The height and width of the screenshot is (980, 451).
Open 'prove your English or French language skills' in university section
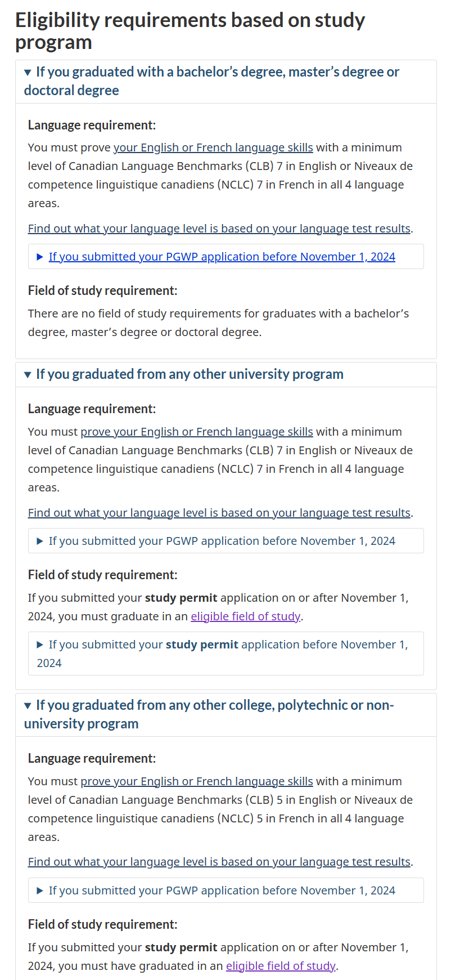(x=196, y=432)
